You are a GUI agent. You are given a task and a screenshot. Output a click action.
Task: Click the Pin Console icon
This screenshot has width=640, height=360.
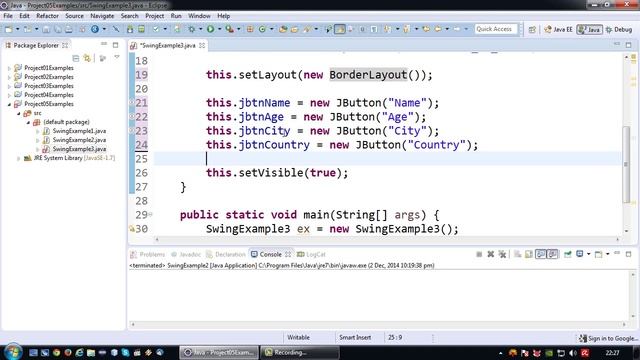(567, 254)
